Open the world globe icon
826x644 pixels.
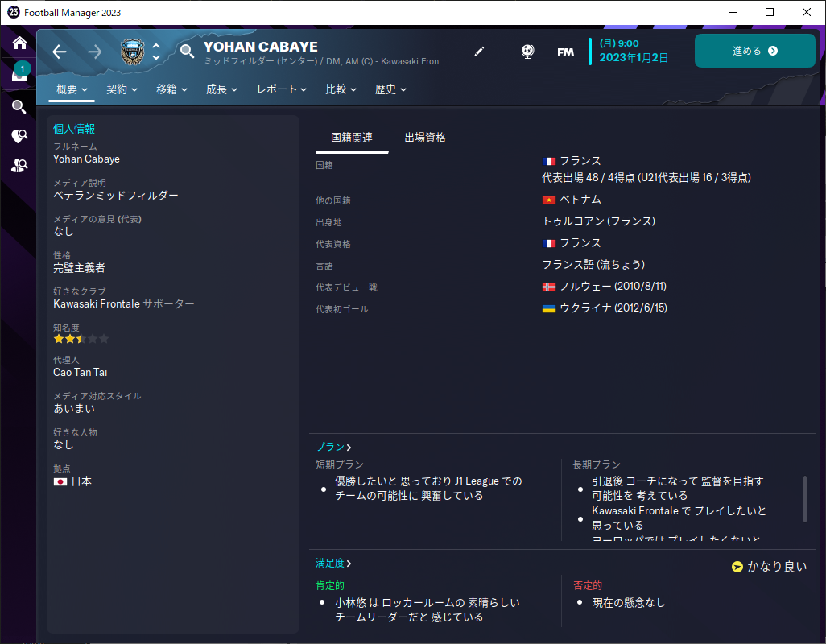pyautogui.click(x=528, y=51)
